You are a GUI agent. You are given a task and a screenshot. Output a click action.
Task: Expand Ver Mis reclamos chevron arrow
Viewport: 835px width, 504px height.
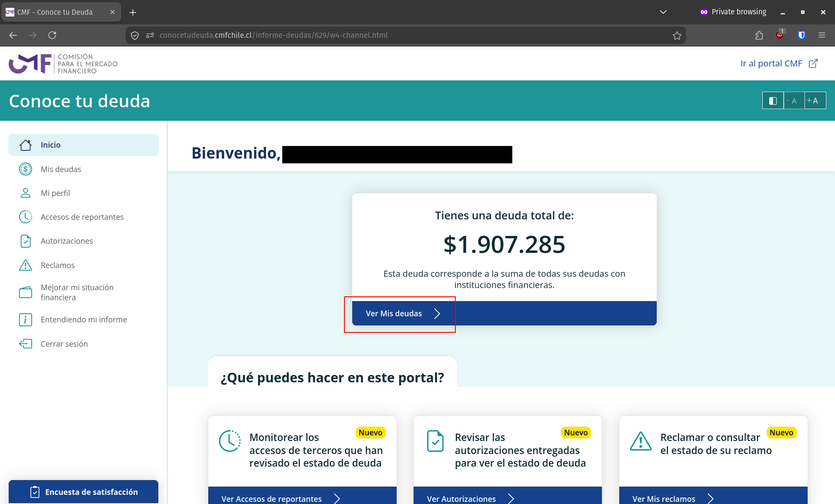click(x=710, y=498)
